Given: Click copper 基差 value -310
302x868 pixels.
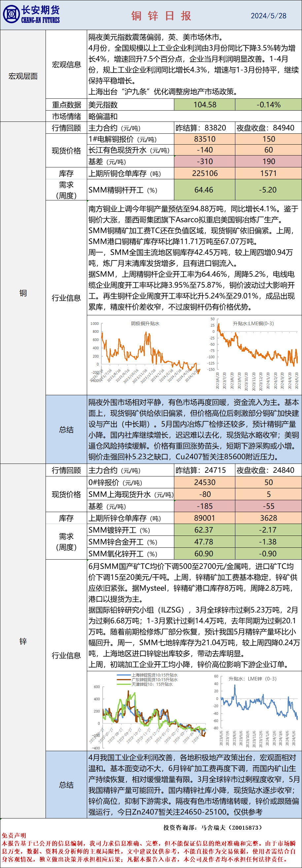Looking at the screenshot, I should click(x=205, y=161).
